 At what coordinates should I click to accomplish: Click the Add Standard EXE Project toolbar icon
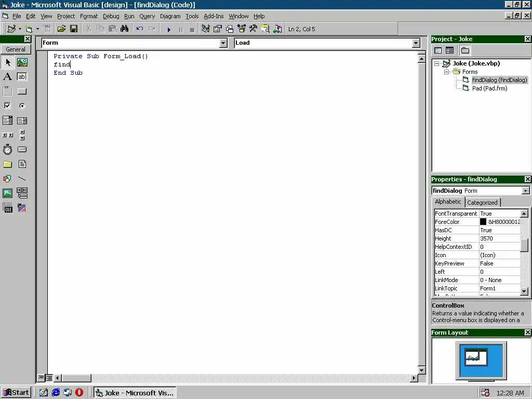pyautogui.click(x=11, y=29)
